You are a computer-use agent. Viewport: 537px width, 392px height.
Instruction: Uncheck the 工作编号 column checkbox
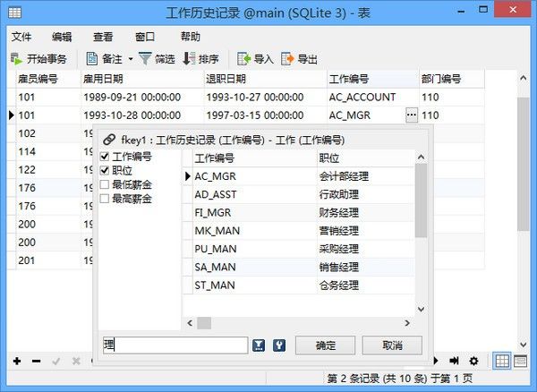[x=105, y=157]
